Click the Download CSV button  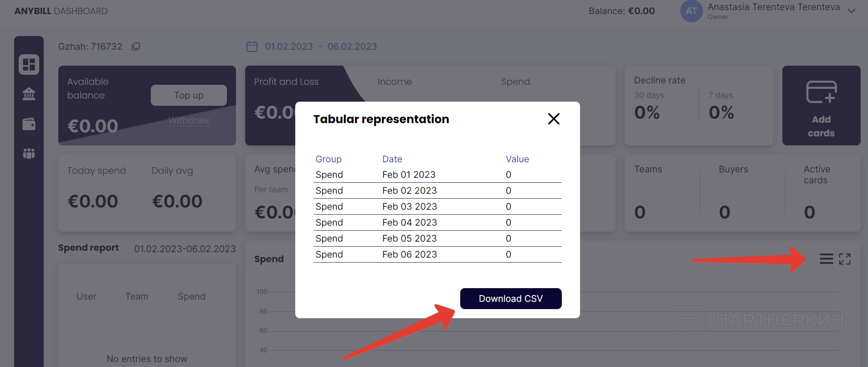pos(511,299)
